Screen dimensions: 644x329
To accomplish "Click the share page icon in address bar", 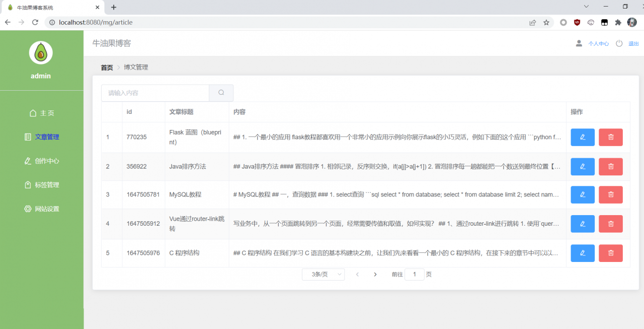I will pos(532,22).
